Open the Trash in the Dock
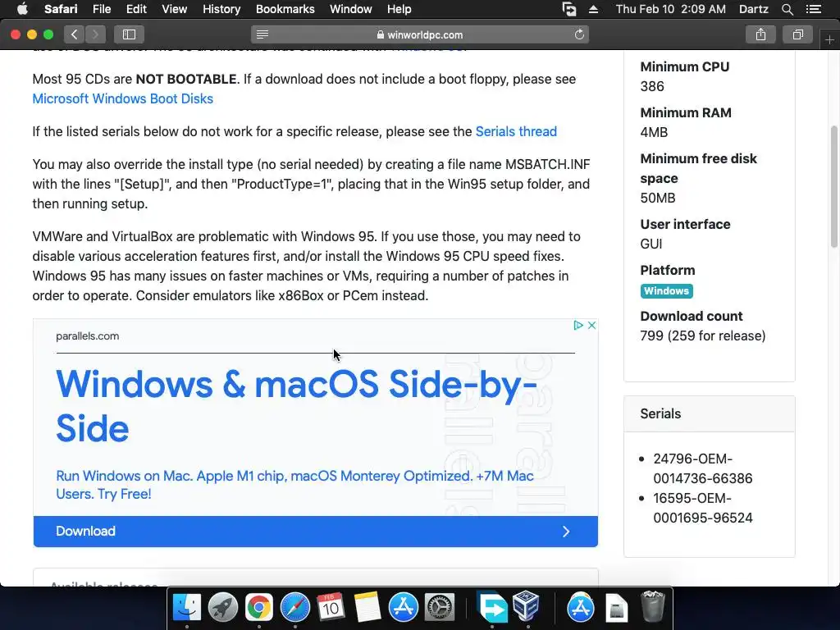The width and height of the screenshot is (840, 630). (x=652, y=606)
